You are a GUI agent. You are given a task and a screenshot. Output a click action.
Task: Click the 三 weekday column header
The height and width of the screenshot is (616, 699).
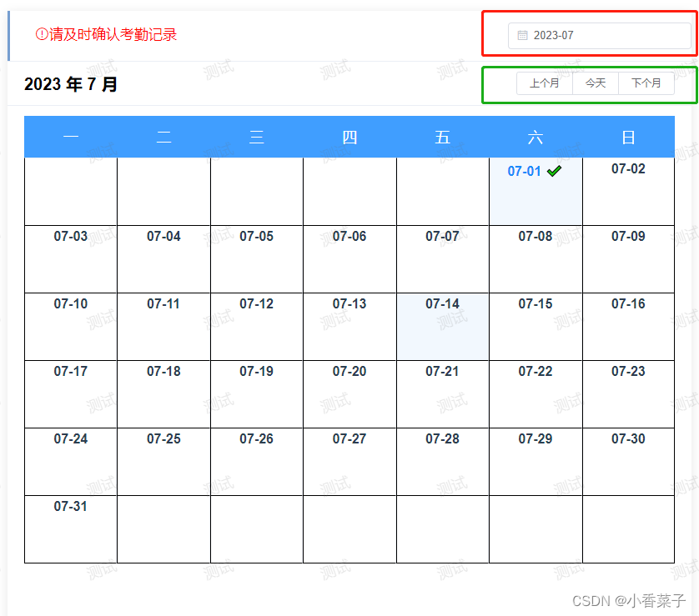click(256, 137)
